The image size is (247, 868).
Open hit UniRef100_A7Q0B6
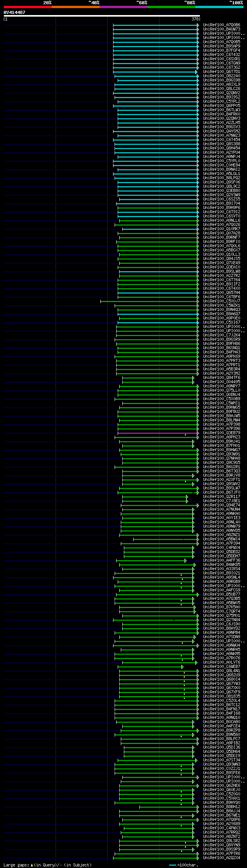[222, 25]
